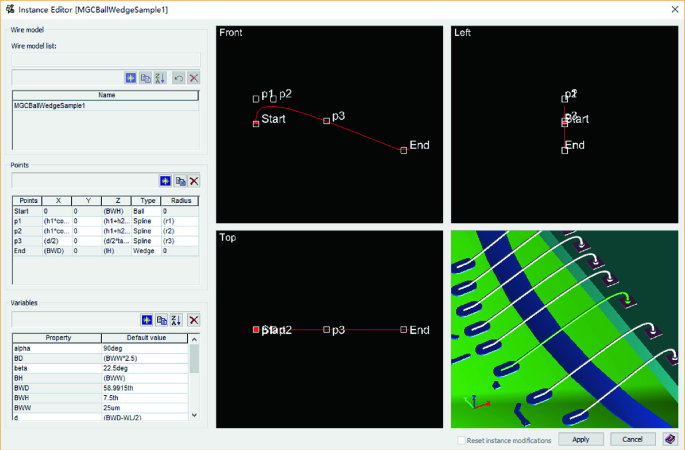This screenshot has width=685, height=450.
Task: Add a new variable
Action: pyautogui.click(x=146, y=319)
